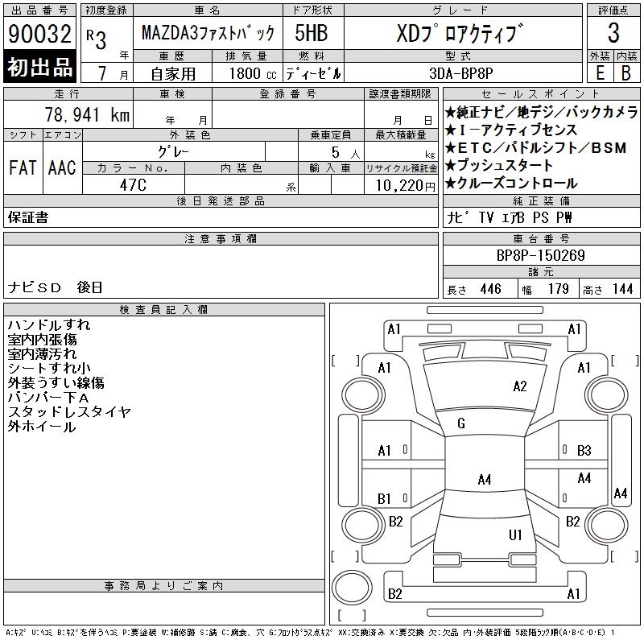Click the color number "47C"
The image size is (644, 644).
(x=133, y=185)
